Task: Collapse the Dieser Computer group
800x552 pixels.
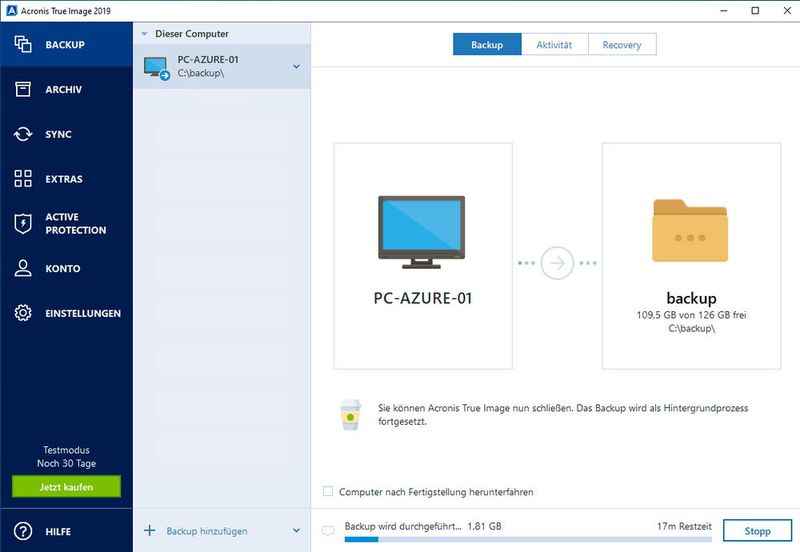Action: (x=144, y=34)
